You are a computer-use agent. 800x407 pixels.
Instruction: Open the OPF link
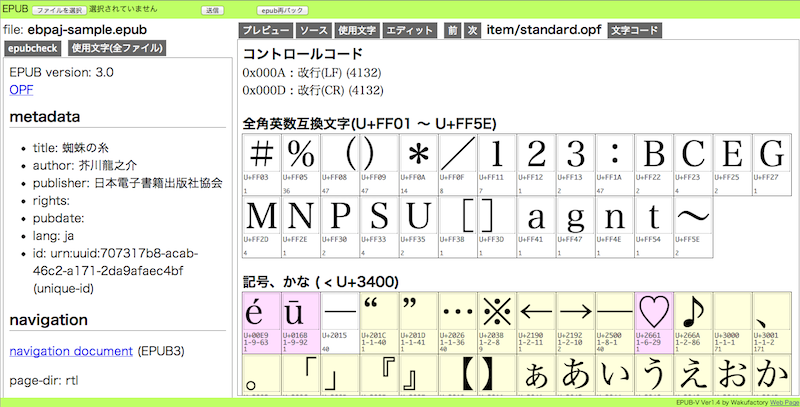[x=21, y=90]
